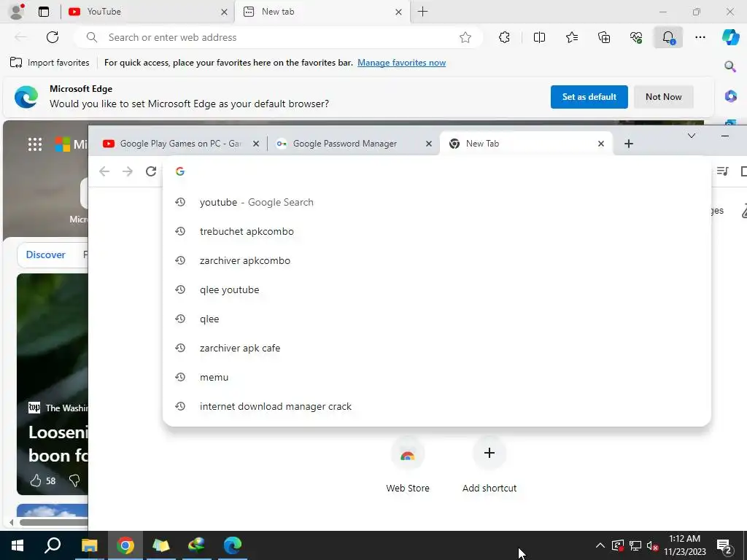Go back in Chrome
Viewport: 747px width, 560px height.
tap(104, 171)
